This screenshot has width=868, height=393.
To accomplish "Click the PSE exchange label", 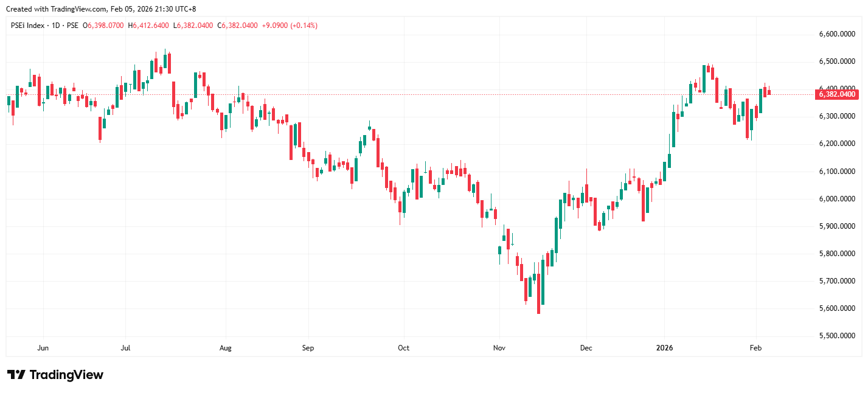I will coord(72,26).
